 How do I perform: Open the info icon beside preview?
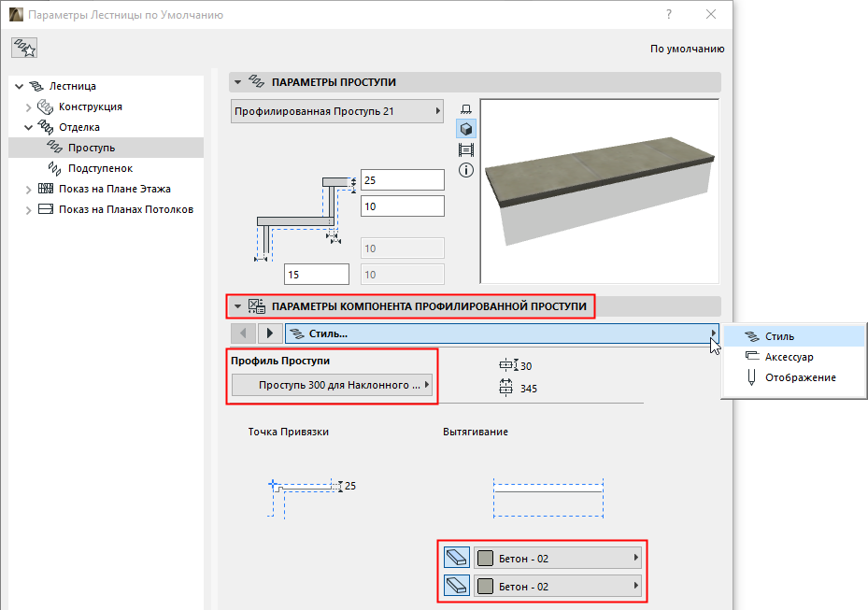click(466, 170)
